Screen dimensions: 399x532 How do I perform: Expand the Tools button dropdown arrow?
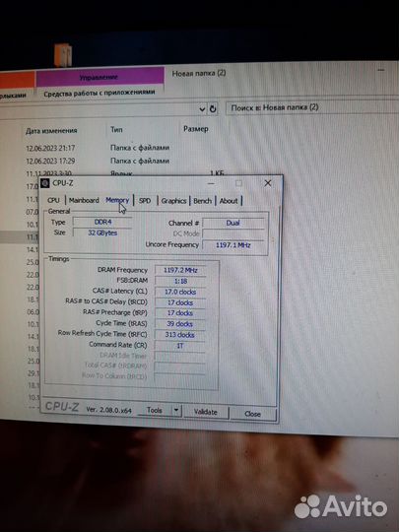[x=176, y=411]
